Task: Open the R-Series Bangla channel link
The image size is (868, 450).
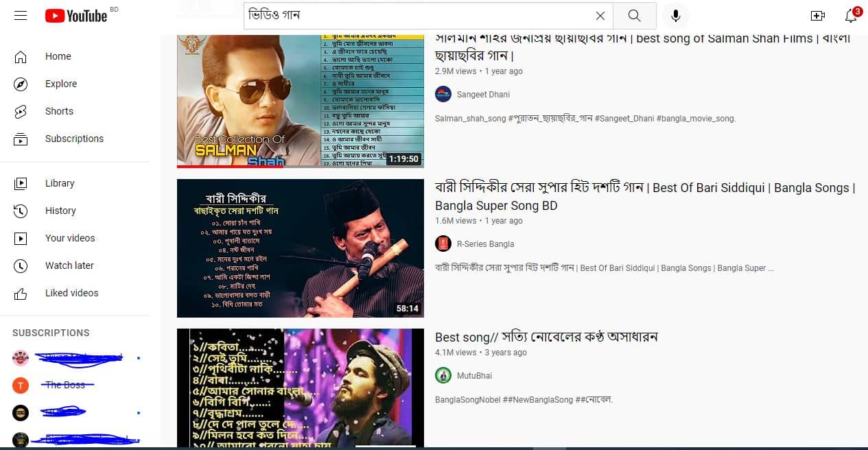Action: [485, 244]
